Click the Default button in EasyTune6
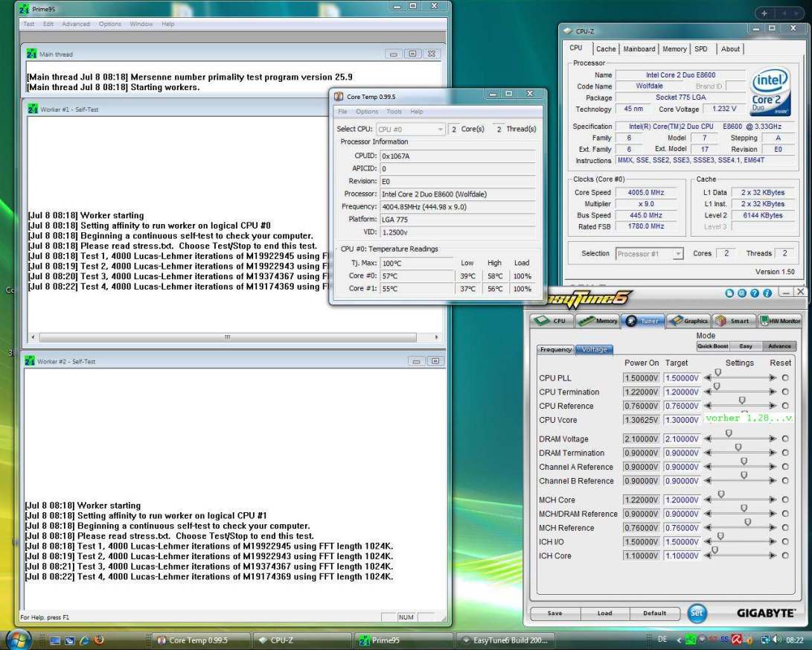The height and width of the screenshot is (650, 812). 654,614
